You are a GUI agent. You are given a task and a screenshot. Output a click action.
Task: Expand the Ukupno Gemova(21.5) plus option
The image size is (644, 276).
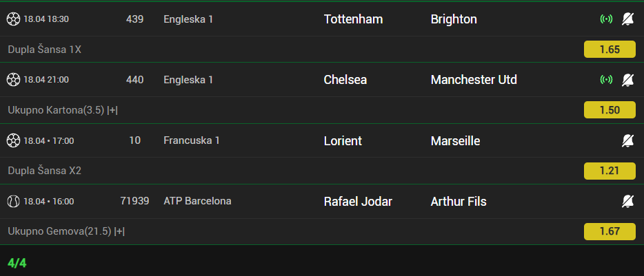[119, 232]
